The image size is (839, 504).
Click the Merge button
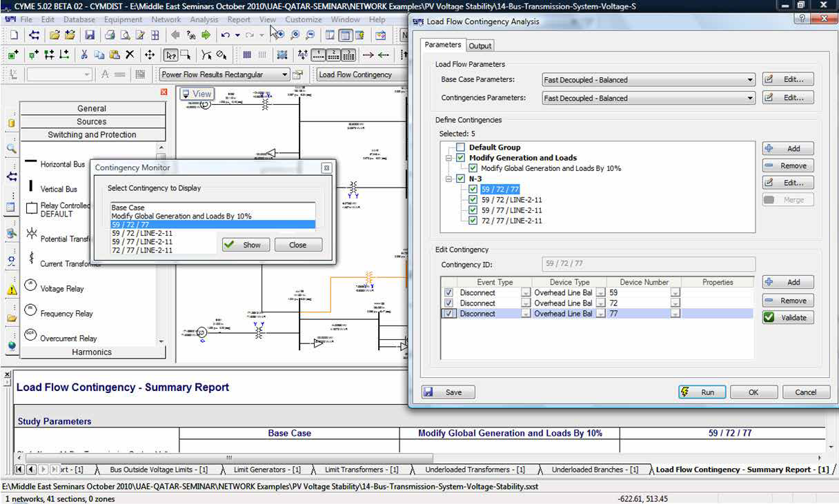point(788,199)
